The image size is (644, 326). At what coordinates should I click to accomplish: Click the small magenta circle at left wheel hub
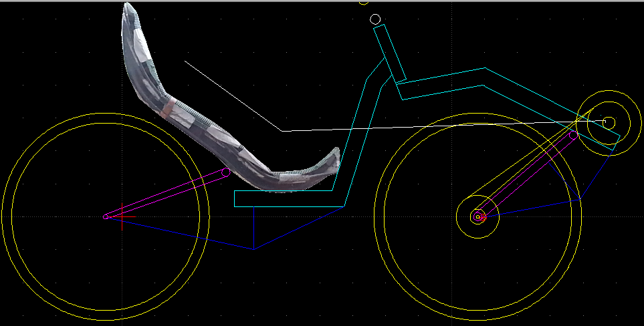(105, 216)
